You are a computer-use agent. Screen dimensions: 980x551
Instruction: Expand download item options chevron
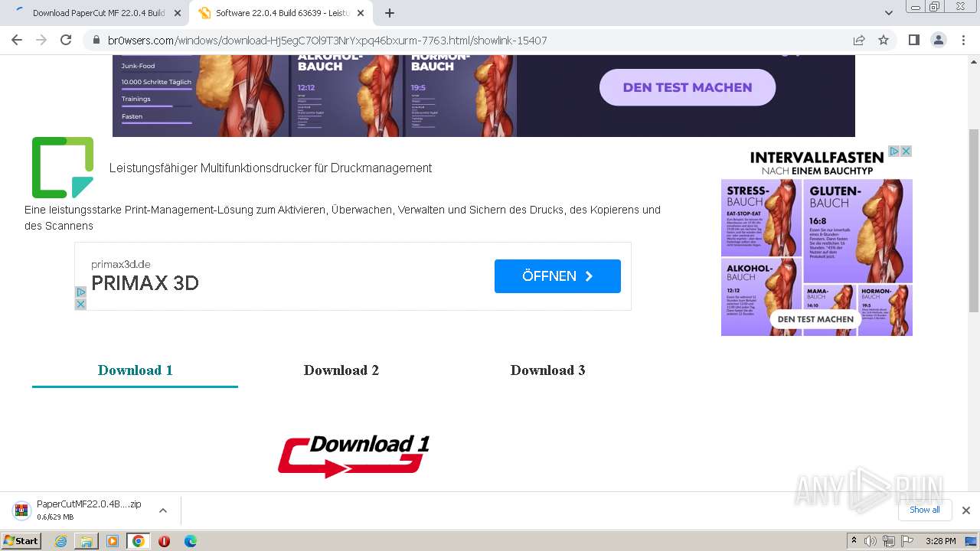pos(163,510)
